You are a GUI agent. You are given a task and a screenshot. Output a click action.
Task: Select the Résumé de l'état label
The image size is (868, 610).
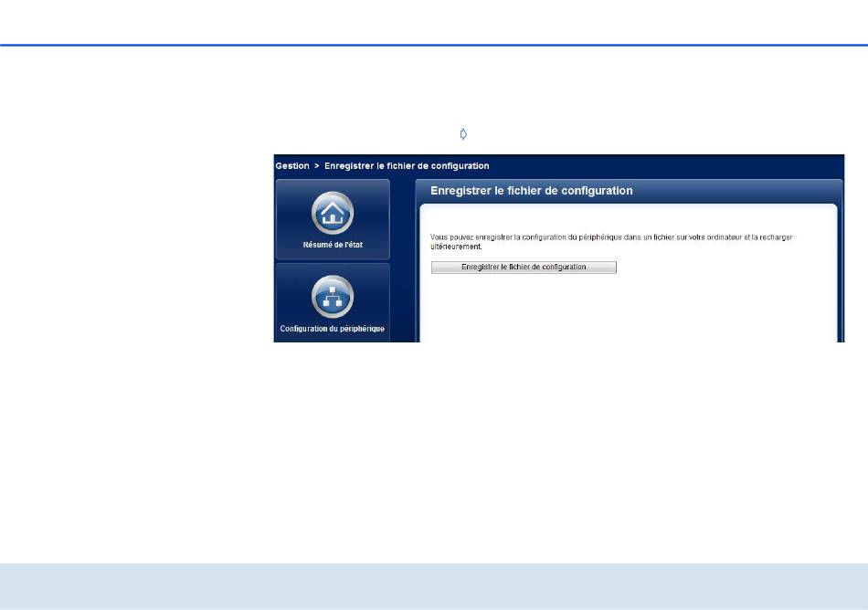333,245
